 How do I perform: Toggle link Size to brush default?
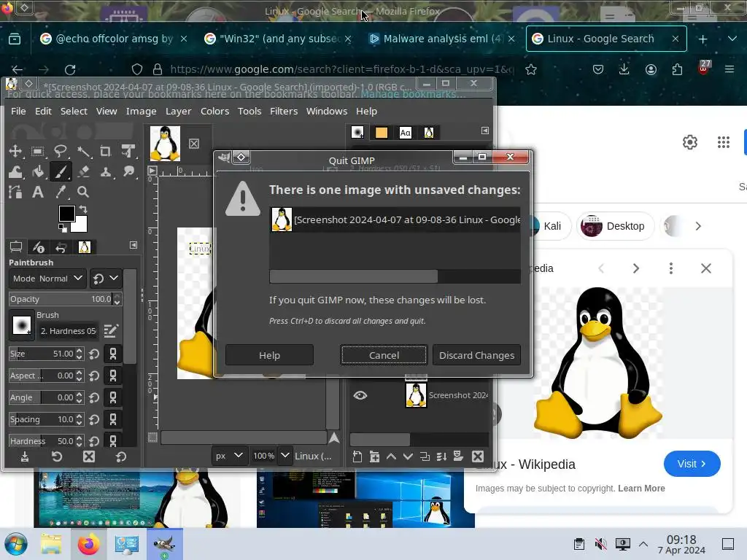113,354
